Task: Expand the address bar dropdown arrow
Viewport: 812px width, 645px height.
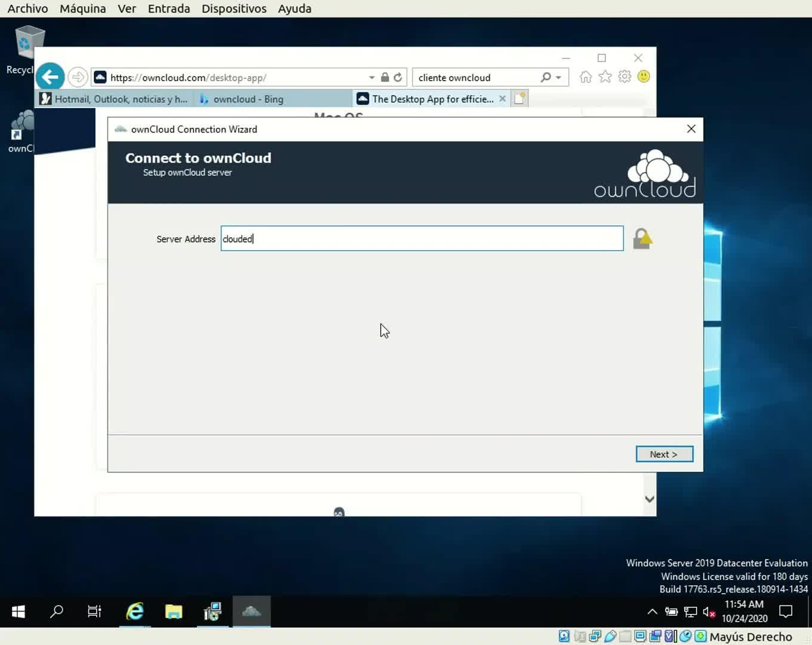Action: (371, 78)
